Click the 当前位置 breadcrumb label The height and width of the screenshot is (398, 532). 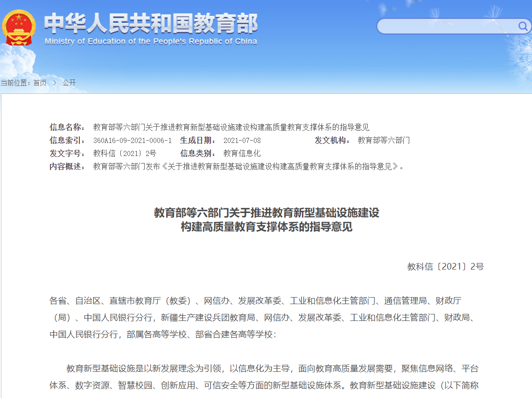point(15,83)
